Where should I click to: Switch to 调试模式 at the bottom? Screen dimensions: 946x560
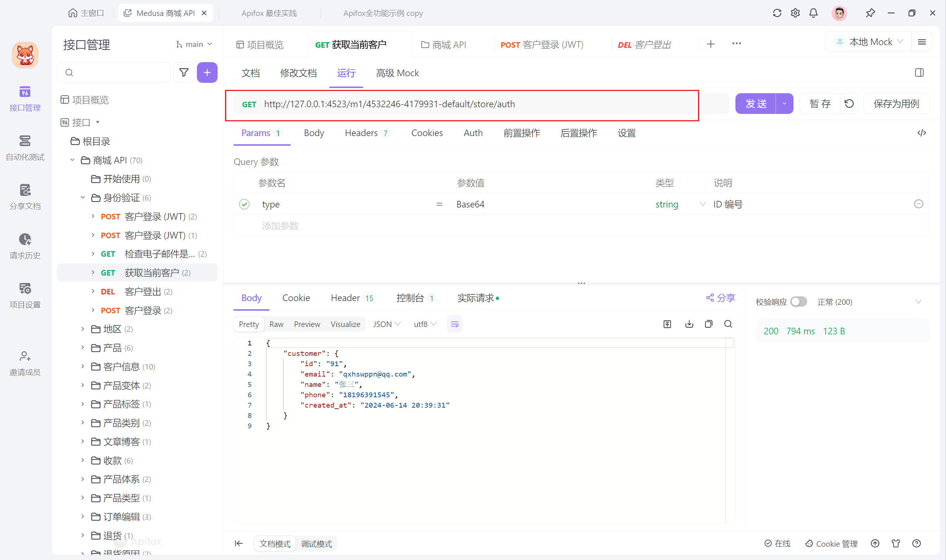(316, 543)
